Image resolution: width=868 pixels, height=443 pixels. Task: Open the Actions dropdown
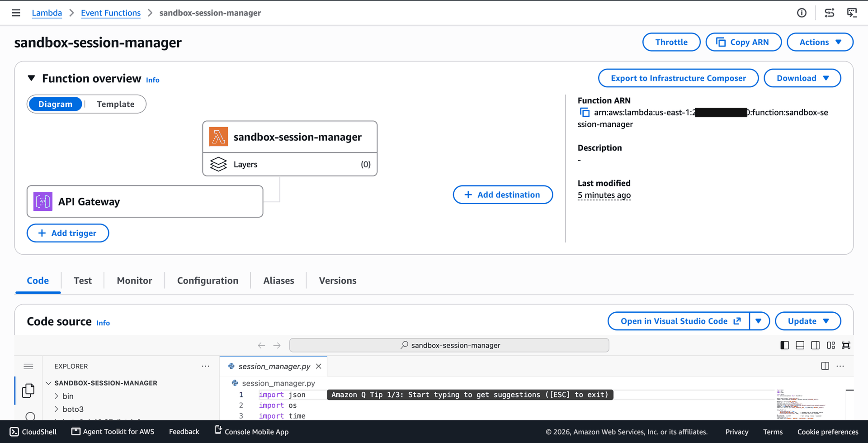click(820, 42)
